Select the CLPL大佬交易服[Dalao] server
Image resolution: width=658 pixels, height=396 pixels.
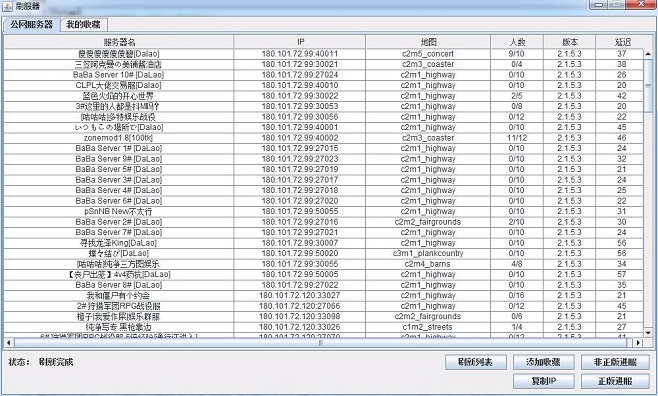(119, 85)
